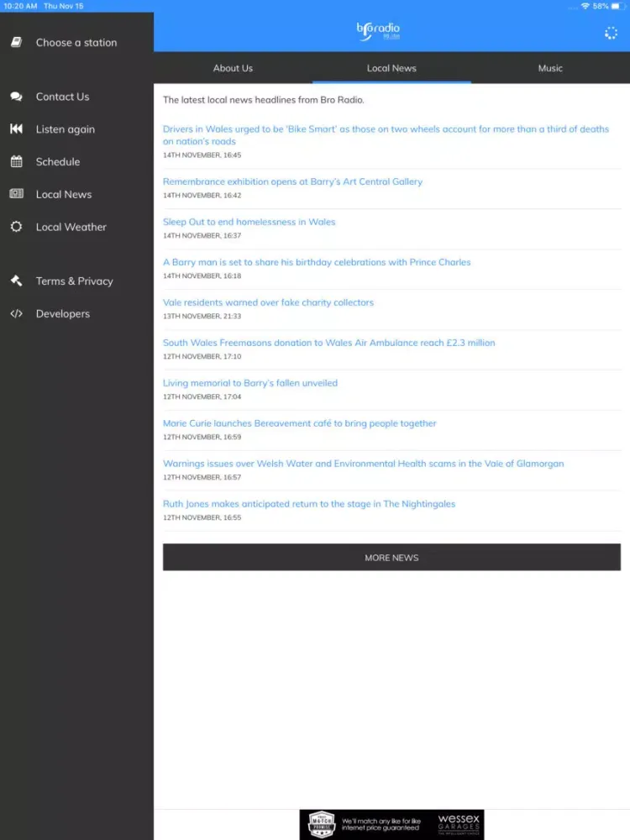
Task: Open Terms & Privacy in the sidebar
Action: point(76,281)
